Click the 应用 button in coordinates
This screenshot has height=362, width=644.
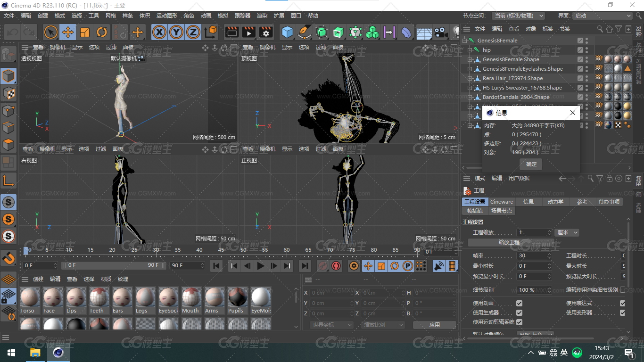click(435, 325)
